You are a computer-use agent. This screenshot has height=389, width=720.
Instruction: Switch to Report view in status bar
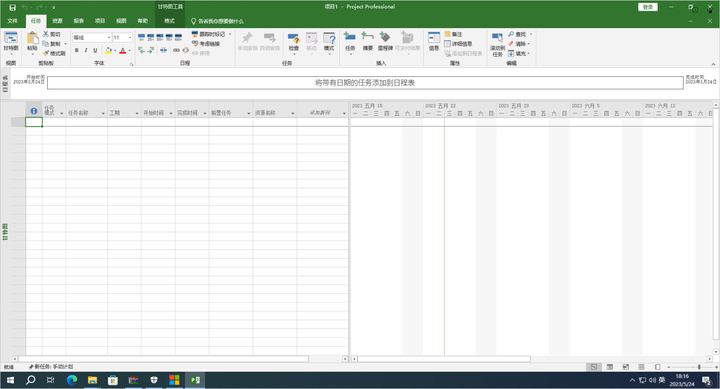657,366
